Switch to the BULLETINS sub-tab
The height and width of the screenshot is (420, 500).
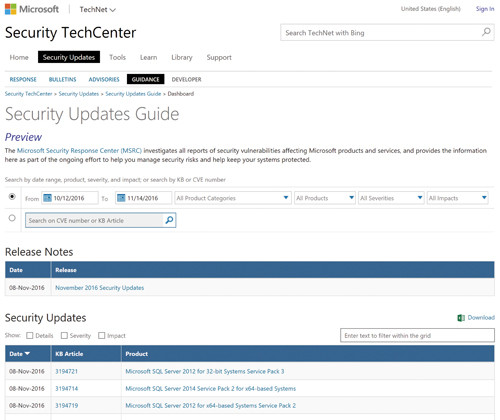(62, 79)
